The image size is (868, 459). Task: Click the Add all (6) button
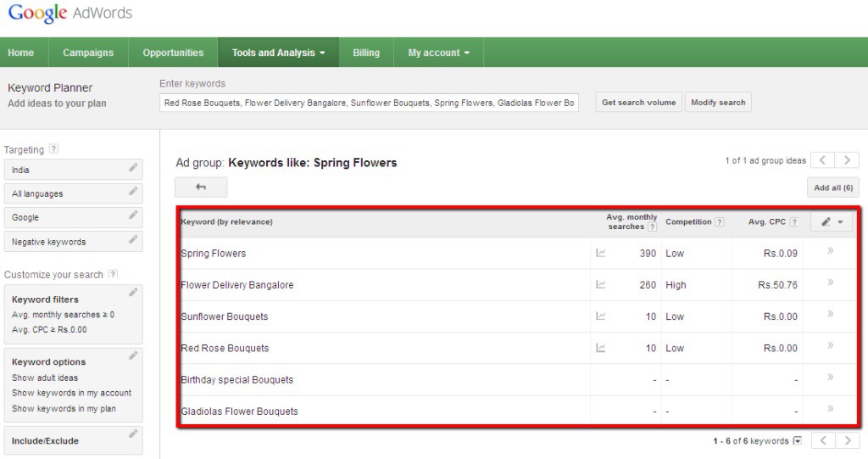(x=833, y=188)
